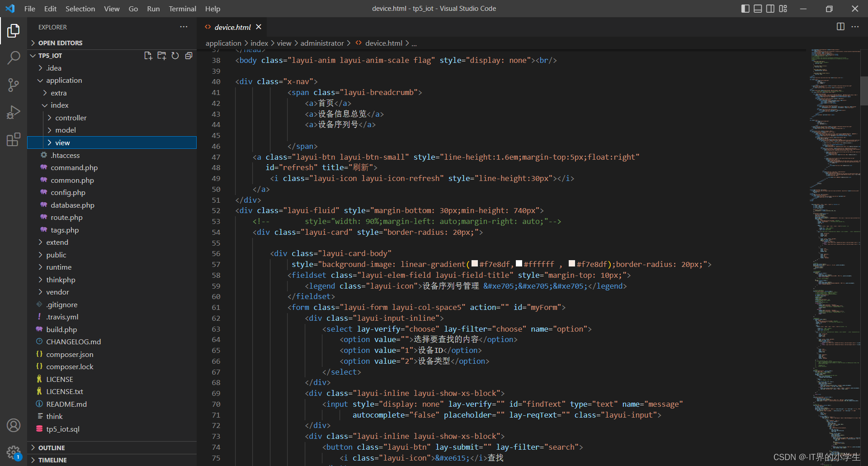Open the Run menu
This screenshot has width=868, height=466.
coord(153,9)
